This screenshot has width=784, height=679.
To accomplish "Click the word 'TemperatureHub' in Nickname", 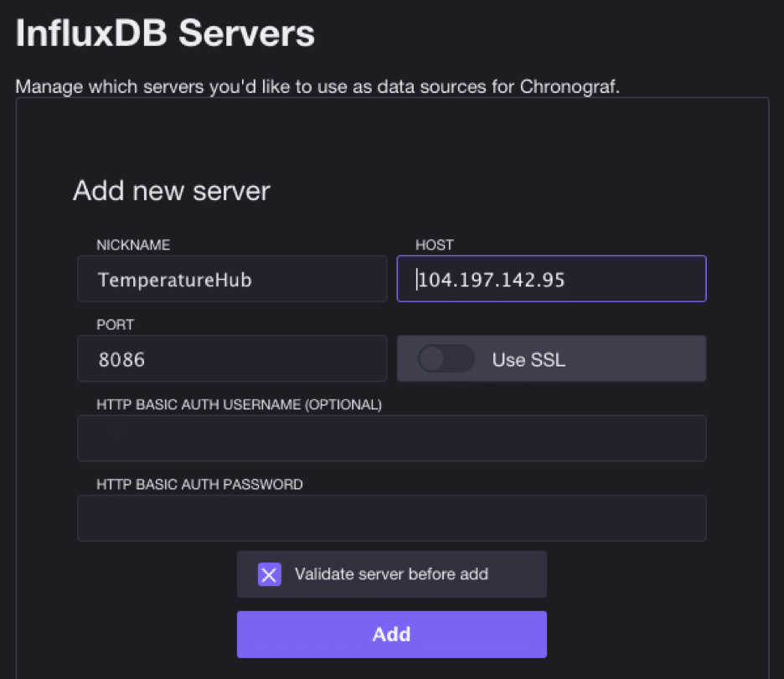I will (x=174, y=280).
